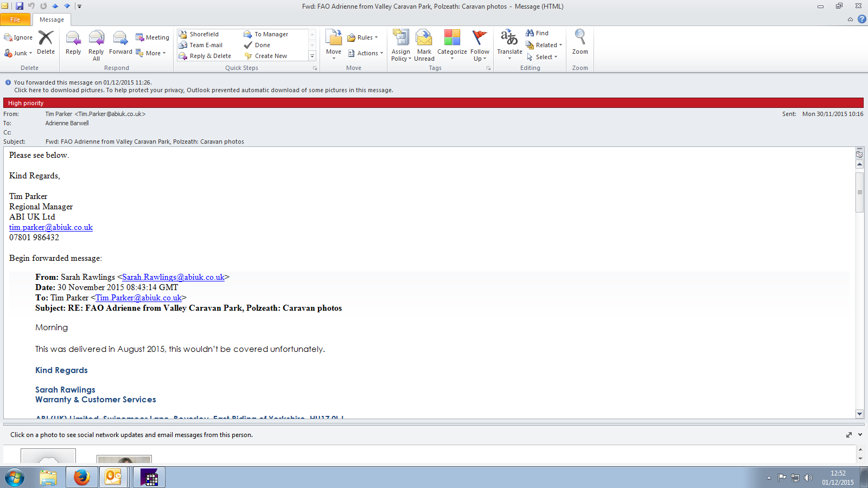Open the Move dropdown
This screenshot has height=488, width=868.
334,45
